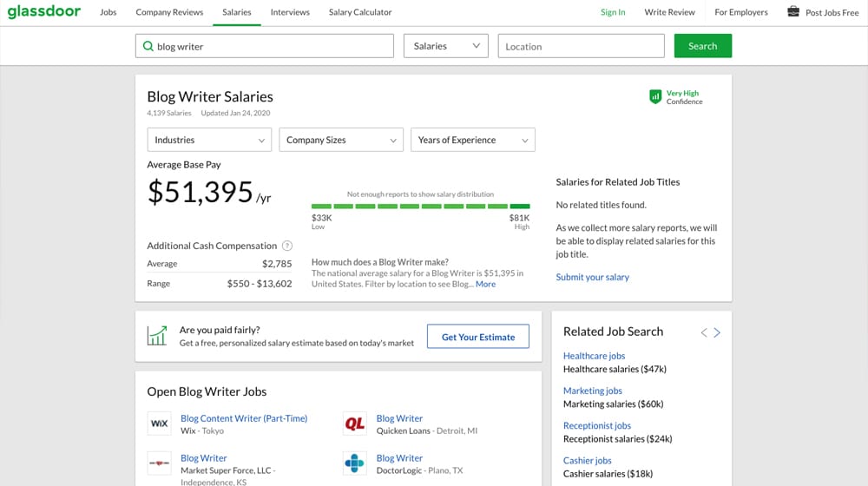868x486 pixels.
Task: Go to the Jobs section
Action: [108, 12]
